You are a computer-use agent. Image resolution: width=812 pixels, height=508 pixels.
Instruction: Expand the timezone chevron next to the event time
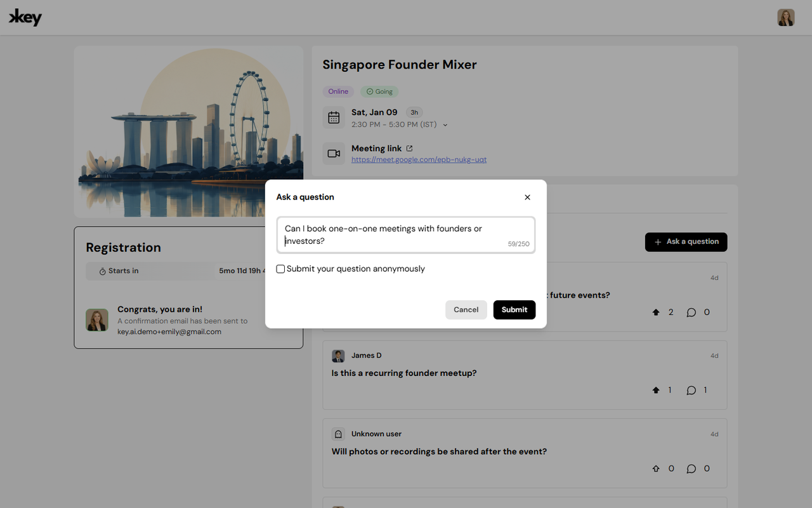tap(445, 125)
